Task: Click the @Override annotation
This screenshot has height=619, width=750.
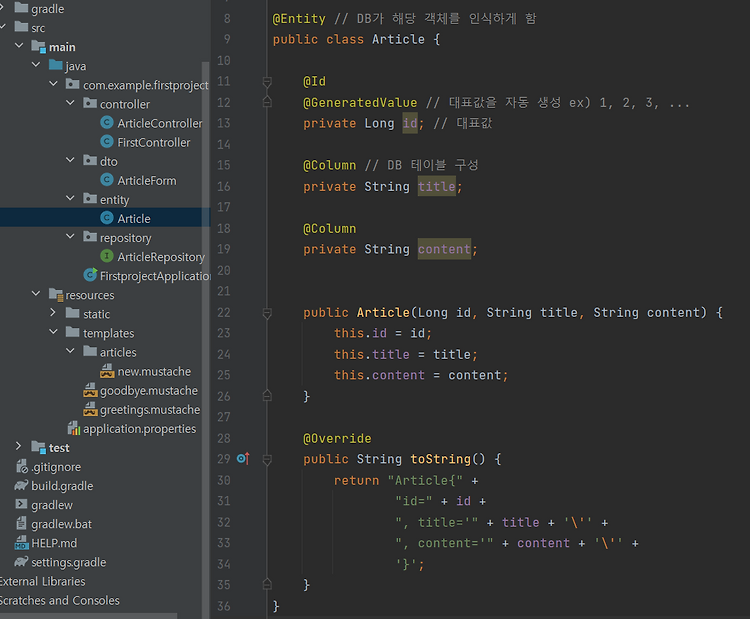Action: pos(337,438)
